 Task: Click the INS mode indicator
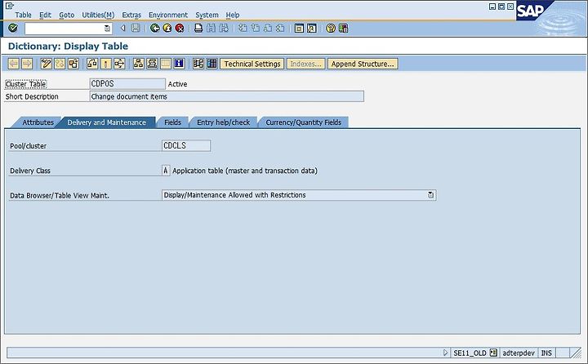click(546, 353)
